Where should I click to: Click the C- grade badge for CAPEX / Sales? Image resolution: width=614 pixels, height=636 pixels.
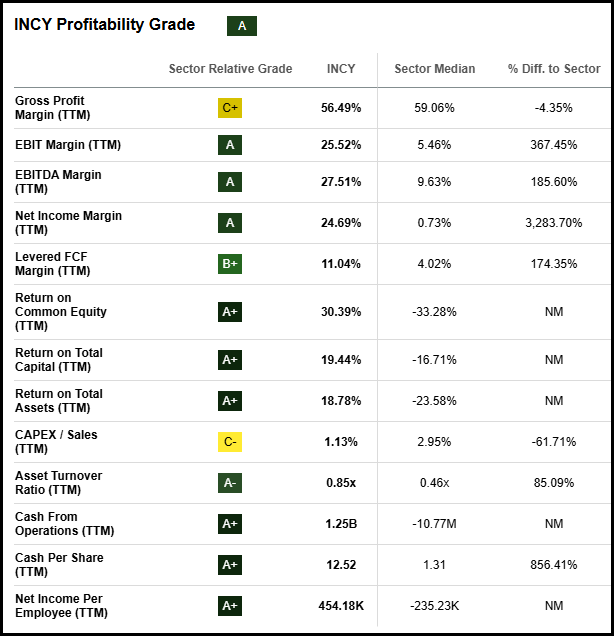(230, 442)
